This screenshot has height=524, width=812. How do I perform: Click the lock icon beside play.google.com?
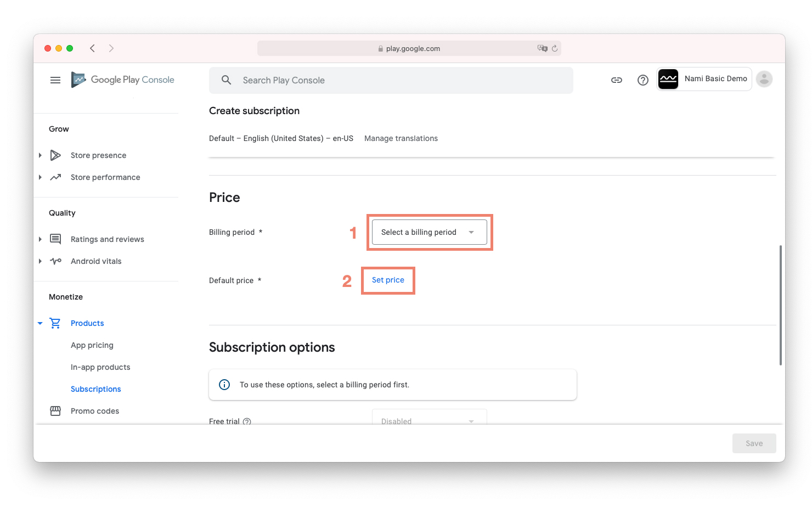coord(381,48)
